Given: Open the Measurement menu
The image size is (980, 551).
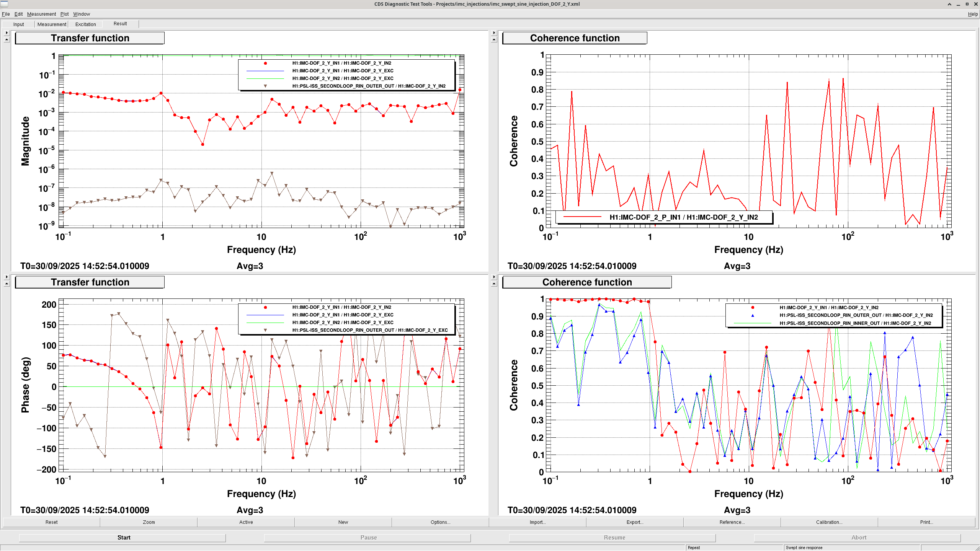Looking at the screenshot, I should (x=41, y=14).
